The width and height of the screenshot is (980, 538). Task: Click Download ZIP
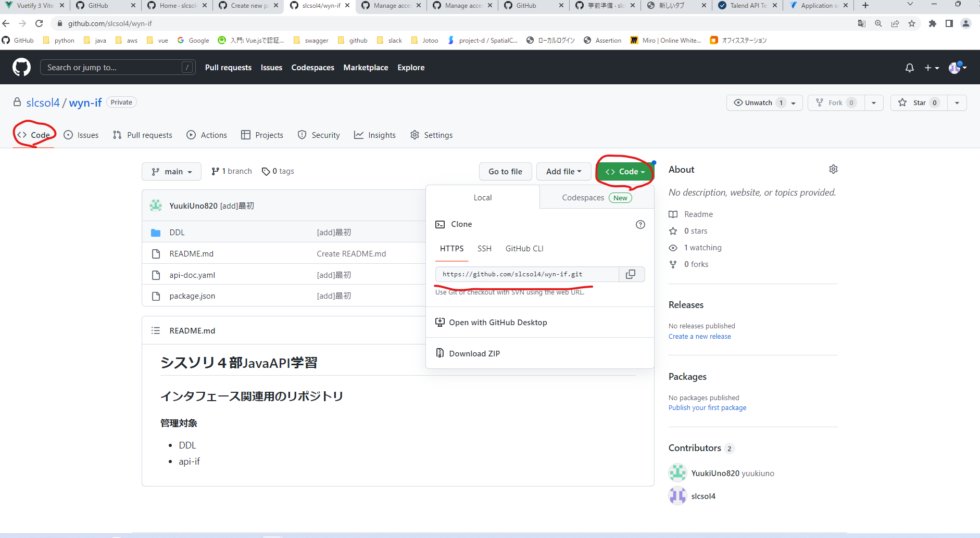tap(468, 354)
